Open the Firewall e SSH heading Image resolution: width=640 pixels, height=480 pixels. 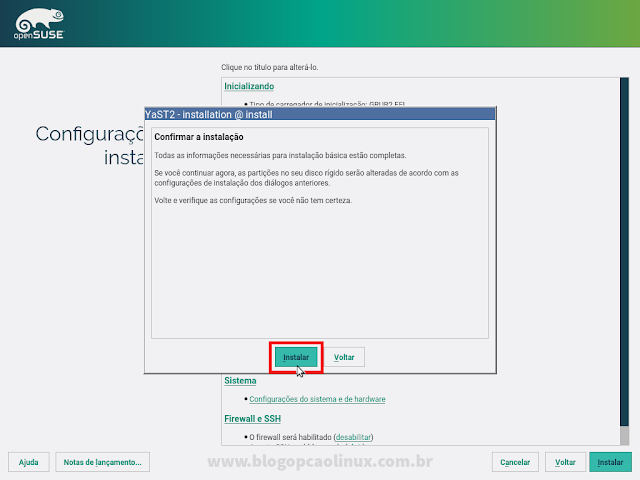click(252, 418)
